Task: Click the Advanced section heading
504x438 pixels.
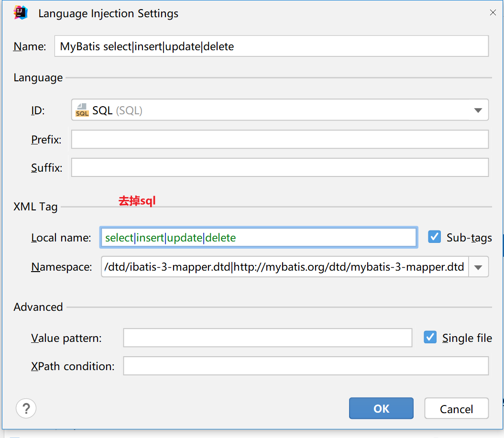Action: point(38,307)
